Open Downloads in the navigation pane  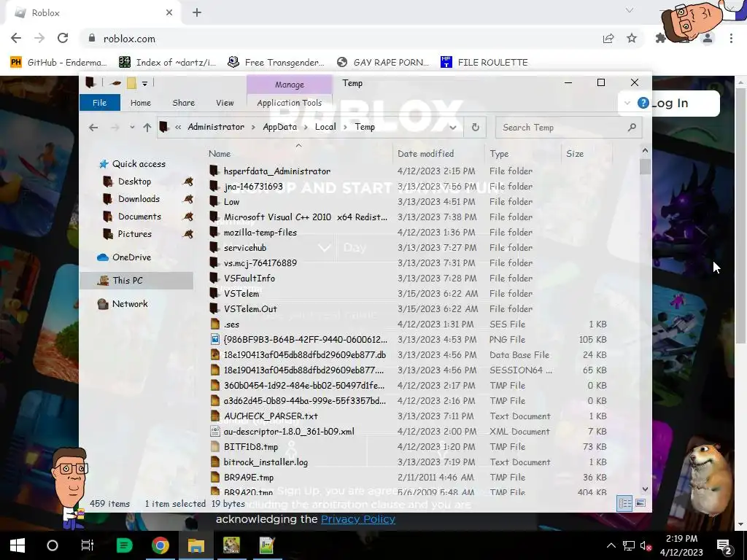tap(139, 199)
